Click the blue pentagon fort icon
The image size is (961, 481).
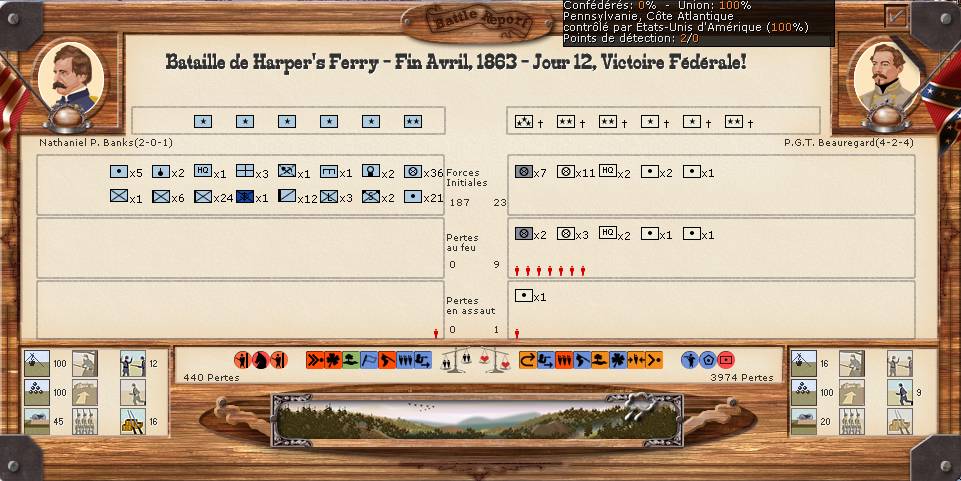click(x=707, y=359)
